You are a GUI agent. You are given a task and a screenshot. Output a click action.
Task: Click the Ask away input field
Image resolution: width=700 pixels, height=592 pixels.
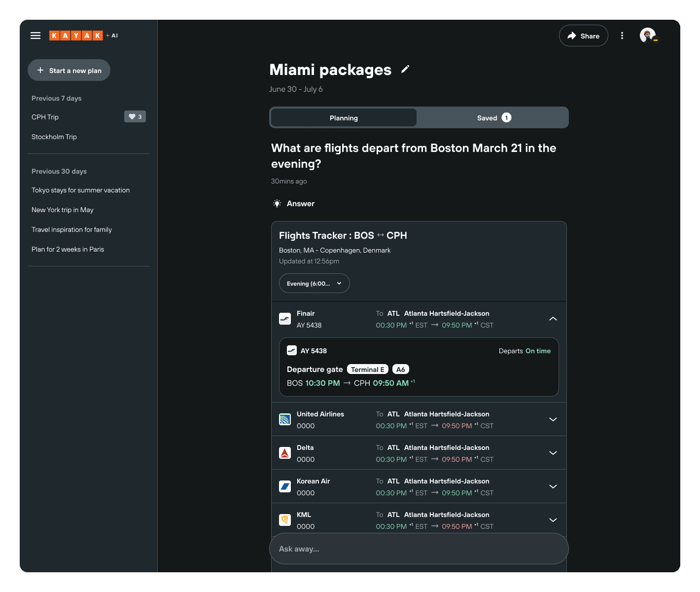pos(419,549)
